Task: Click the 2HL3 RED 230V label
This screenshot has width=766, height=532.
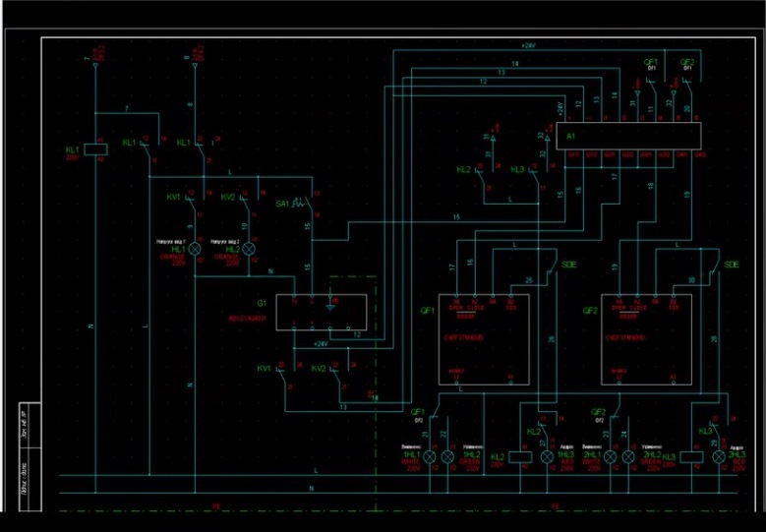Action: coord(737,461)
